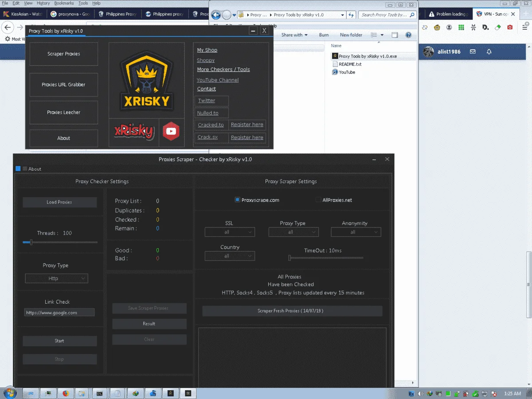The height and width of the screenshot is (399, 532).
Task: Click the Start button in checker settings
Action: pos(59,341)
